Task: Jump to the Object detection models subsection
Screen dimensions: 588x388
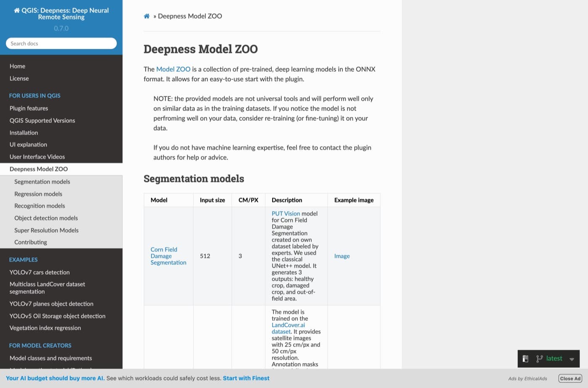Action: click(46, 218)
